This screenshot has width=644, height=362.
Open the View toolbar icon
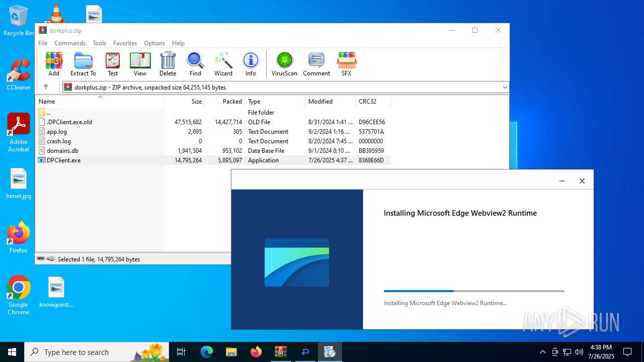(x=140, y=64)
